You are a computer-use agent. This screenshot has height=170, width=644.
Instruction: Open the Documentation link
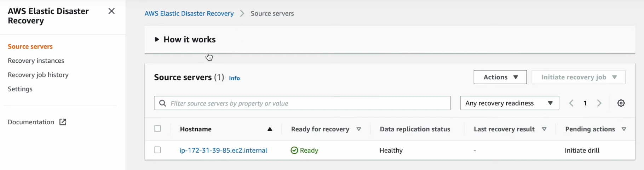tap(31, 122)
